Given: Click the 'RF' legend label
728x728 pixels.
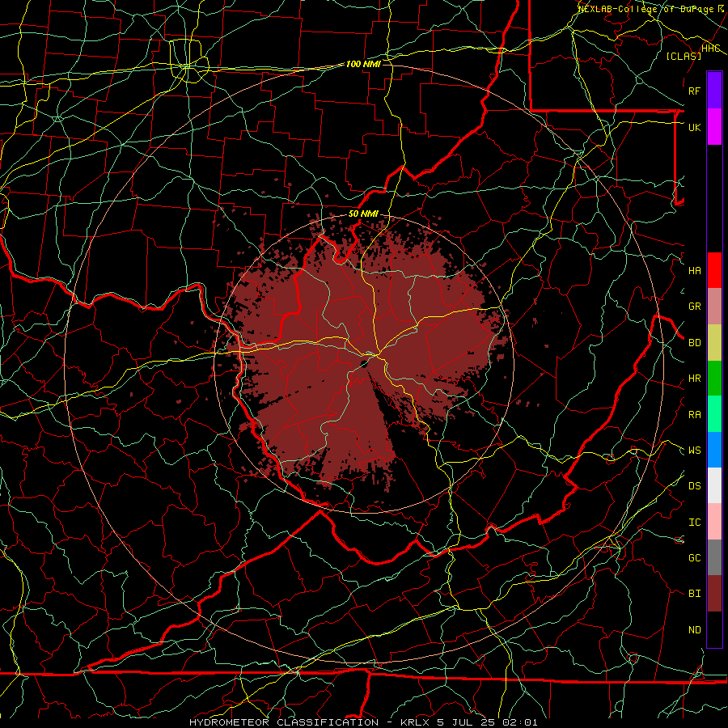Looking at the screenshot, I should coord(695,91).
